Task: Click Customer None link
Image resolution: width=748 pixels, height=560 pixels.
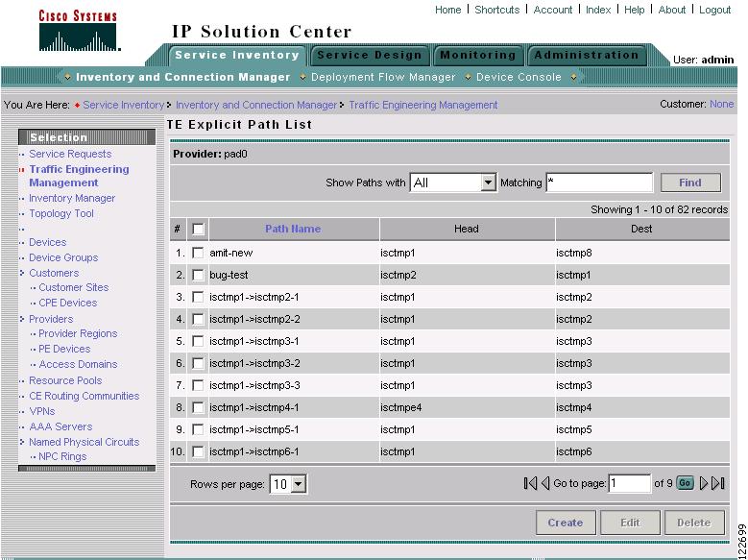Action: coord(721,104)
